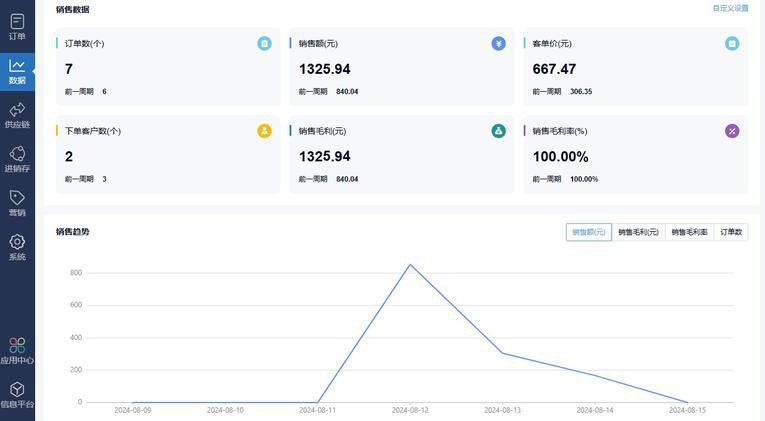
Task: Show the 销售毛利率 trend tab
Action: 689,232
